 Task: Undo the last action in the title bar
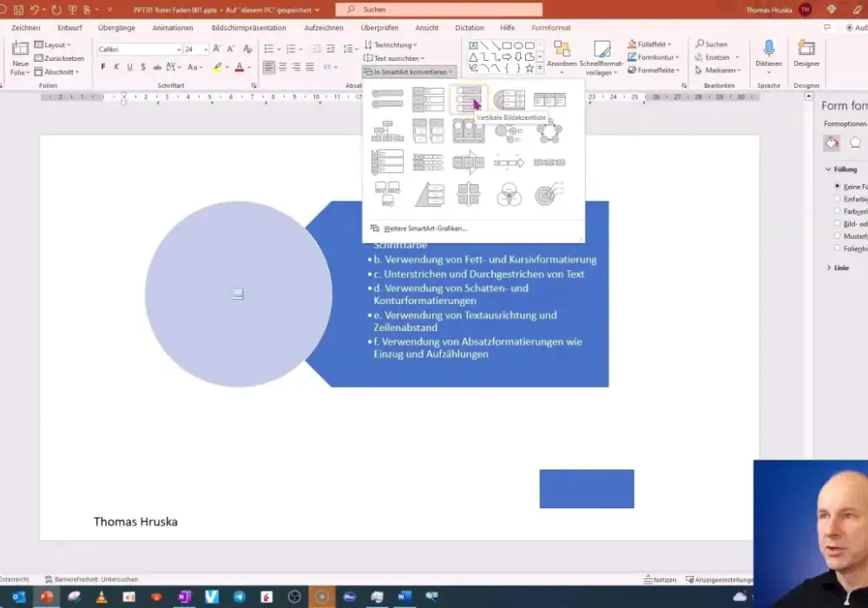click(35, 10)
